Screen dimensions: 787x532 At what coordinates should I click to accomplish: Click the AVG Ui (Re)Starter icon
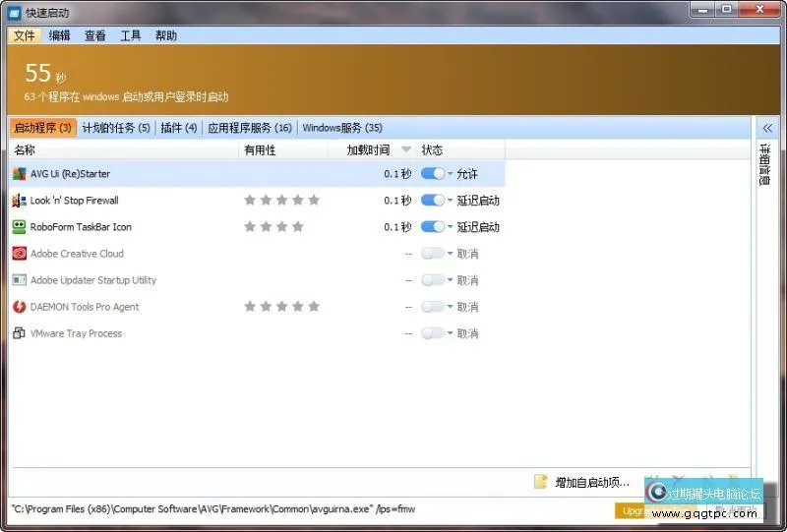pos(19,174)
